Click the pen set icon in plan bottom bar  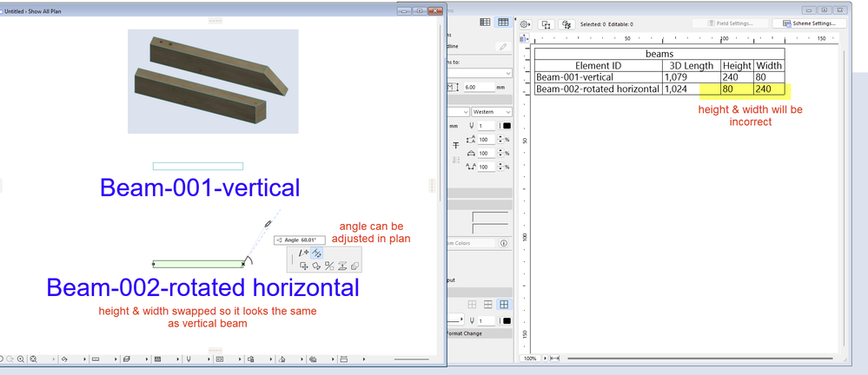[x=189, y=359]
